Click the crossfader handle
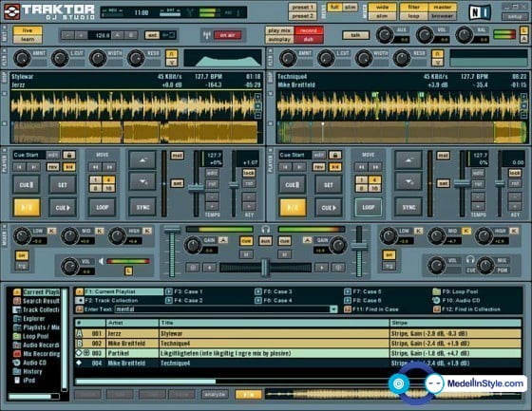The image size is (532, 411). pos(265,268)
